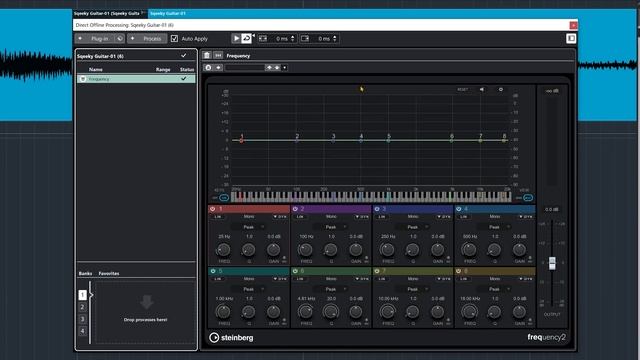Click the OUTPUT fader handle
The width and height of the screenshot is (640, 360).
click(x=552, y=263)
